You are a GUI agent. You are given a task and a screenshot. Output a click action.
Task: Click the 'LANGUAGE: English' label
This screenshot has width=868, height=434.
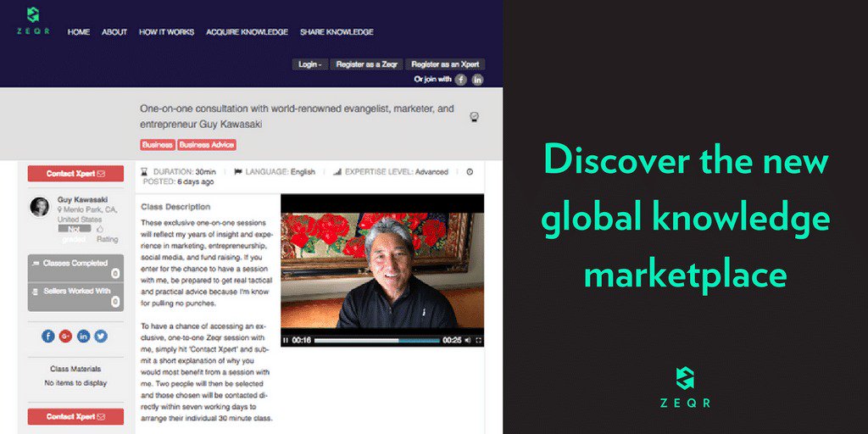[280, 171]
